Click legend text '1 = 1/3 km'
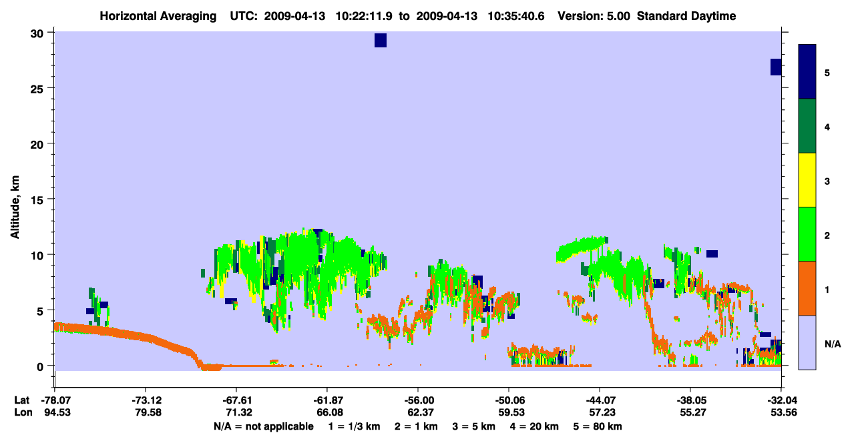This screenshot has height=445, width=868. click(353, 426)
